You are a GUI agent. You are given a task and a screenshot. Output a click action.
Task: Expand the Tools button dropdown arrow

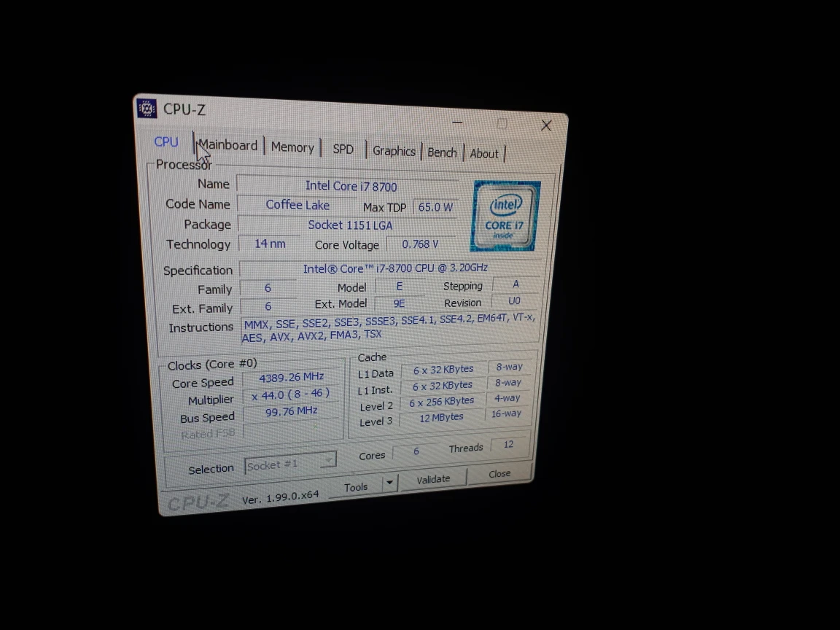[x=389, y=483]
